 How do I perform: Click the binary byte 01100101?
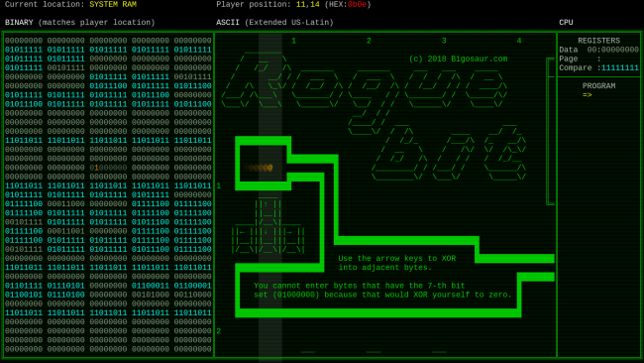click(x=24, y=295)
